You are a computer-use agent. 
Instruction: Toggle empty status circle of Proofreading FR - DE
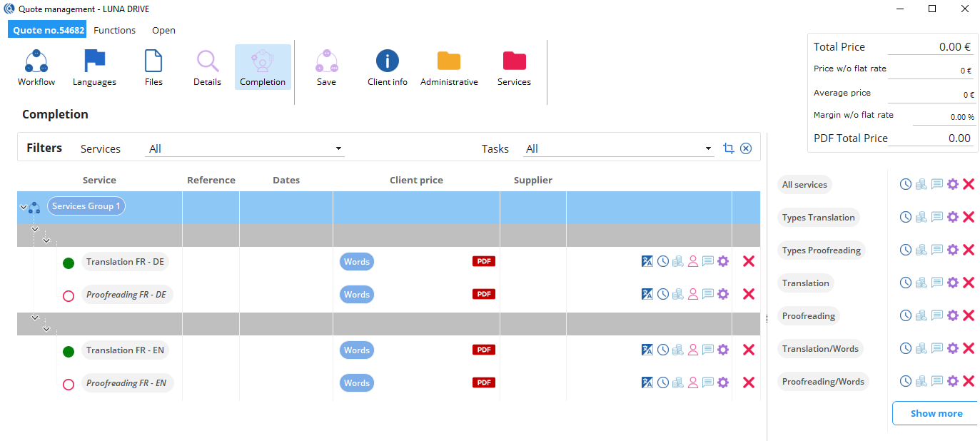(69, 296)
